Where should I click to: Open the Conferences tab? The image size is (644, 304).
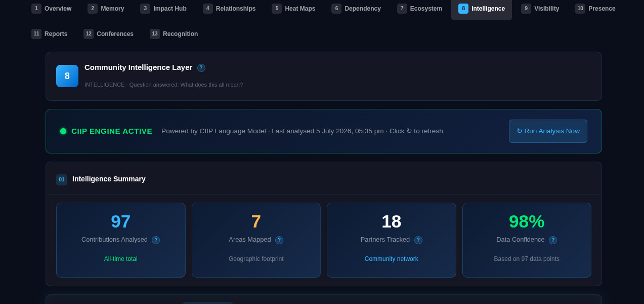(109, 34)
